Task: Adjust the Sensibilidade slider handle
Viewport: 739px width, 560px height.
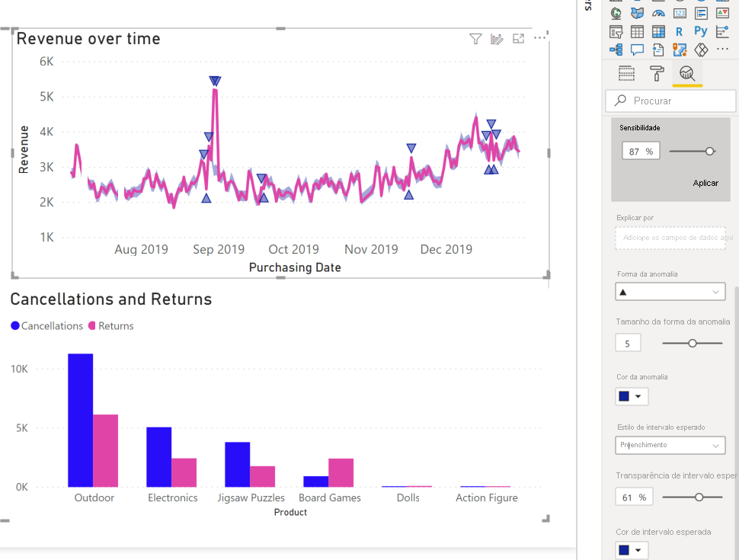Action: tap(710, 152)
